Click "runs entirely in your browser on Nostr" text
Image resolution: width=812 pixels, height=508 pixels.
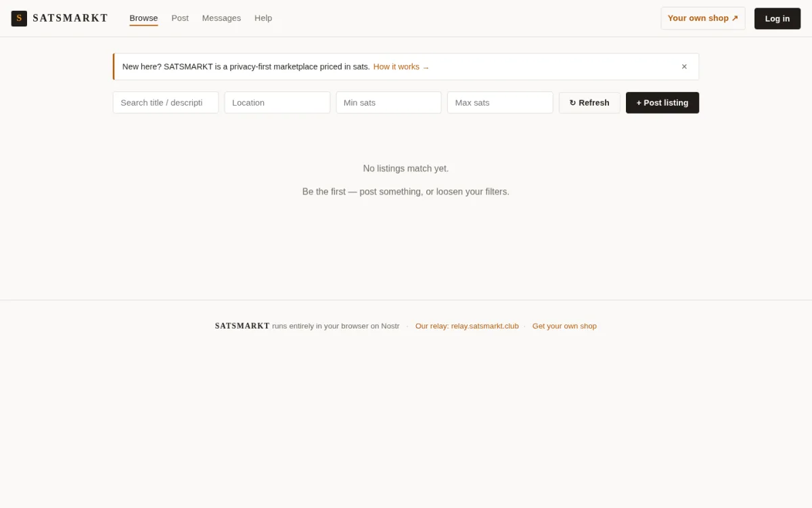pos(336,326)
